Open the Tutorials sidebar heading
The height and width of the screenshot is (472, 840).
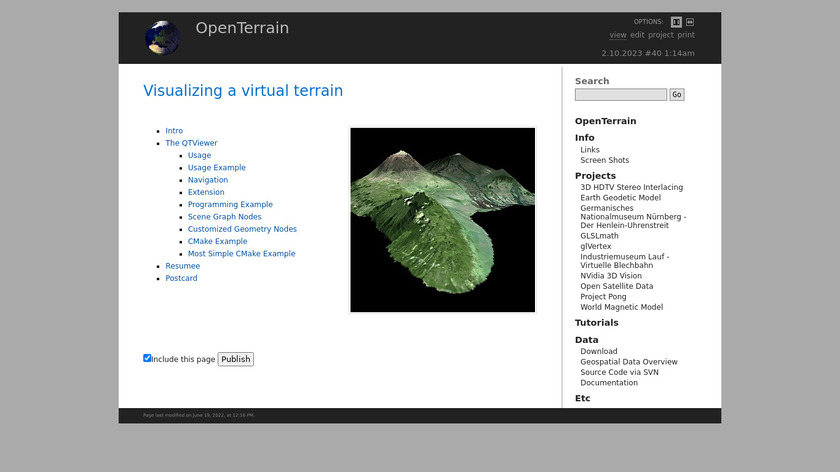596,323
